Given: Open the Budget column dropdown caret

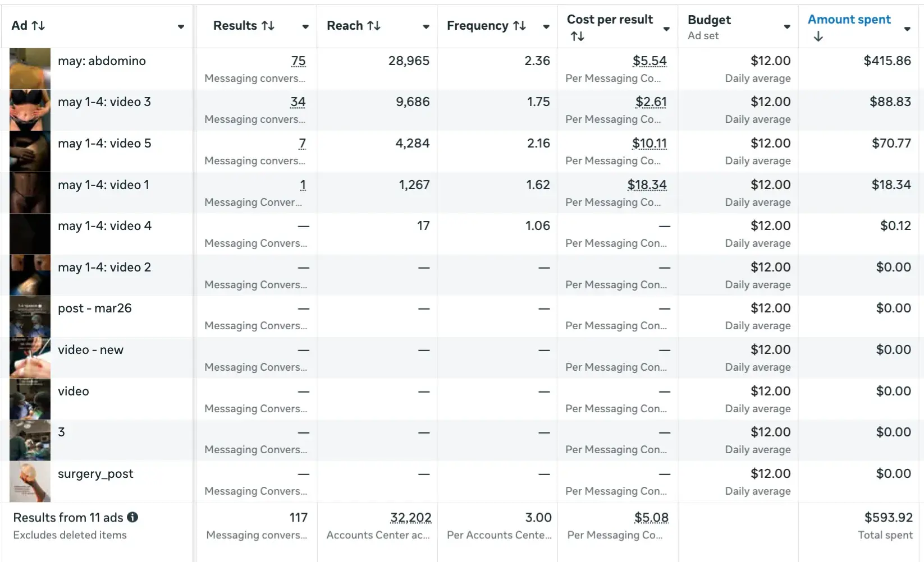Looking at the screenshot, I should [787, 26].
